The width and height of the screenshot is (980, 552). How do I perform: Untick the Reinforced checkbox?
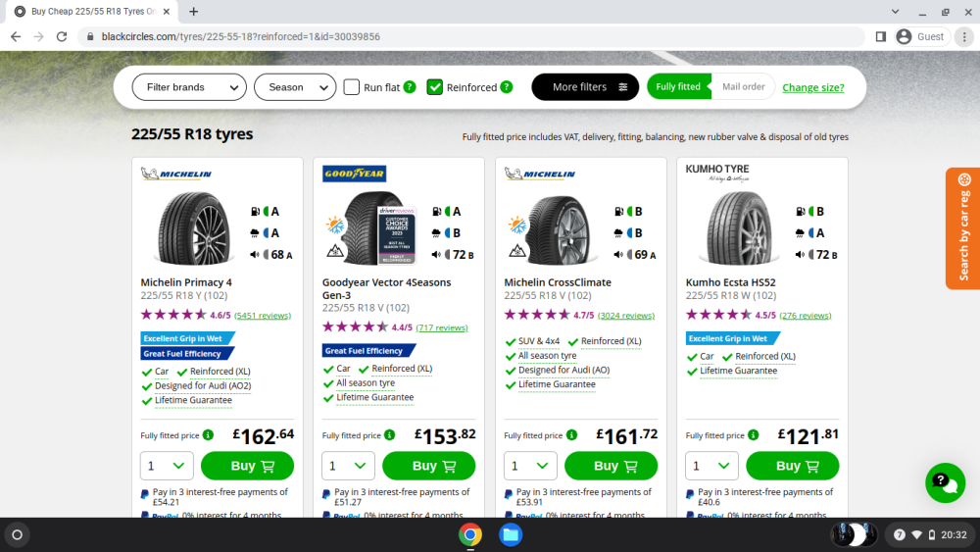tap(435, 87)
